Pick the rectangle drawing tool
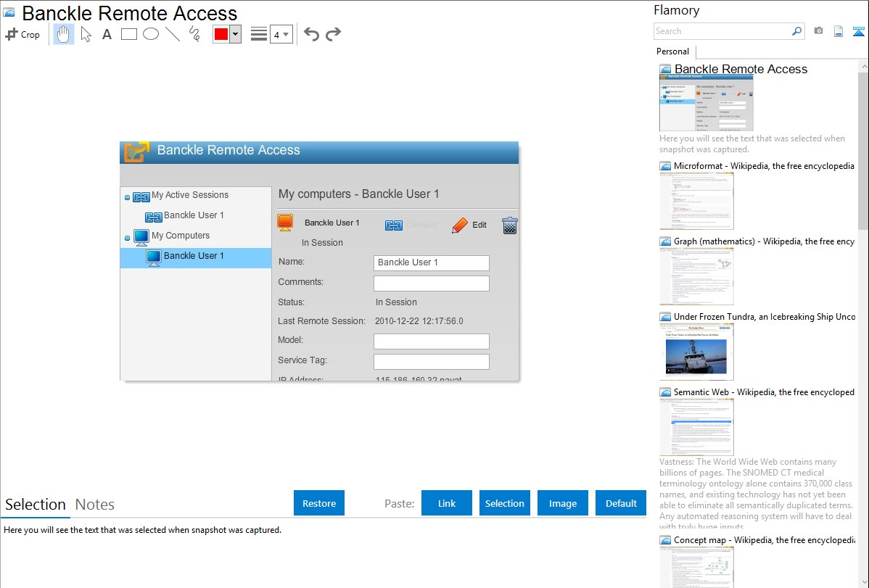 tap(128, 34)
